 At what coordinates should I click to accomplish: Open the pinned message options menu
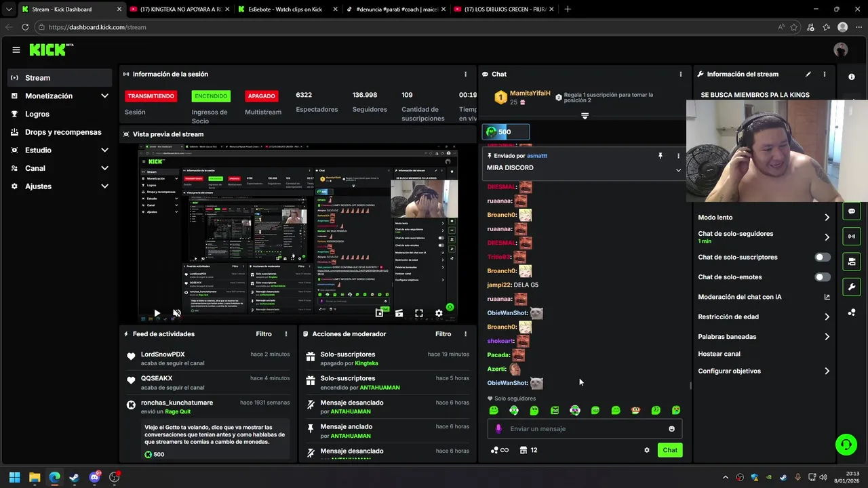[x=678, y=156]
